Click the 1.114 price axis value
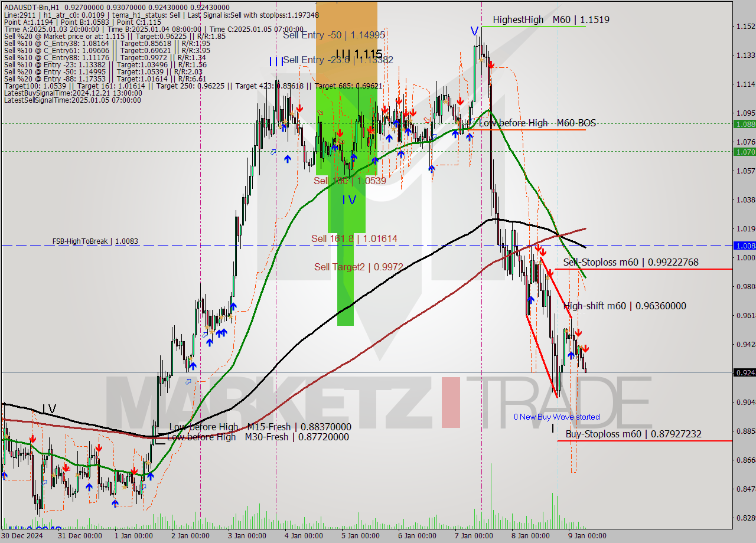The width and height of the screenshot is (756, 543). pos(745,84)
